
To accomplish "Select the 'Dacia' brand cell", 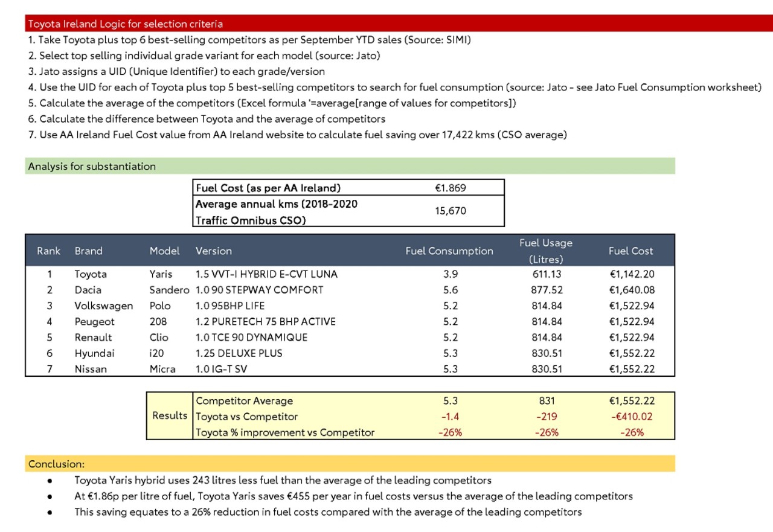I will click(88, 290).
